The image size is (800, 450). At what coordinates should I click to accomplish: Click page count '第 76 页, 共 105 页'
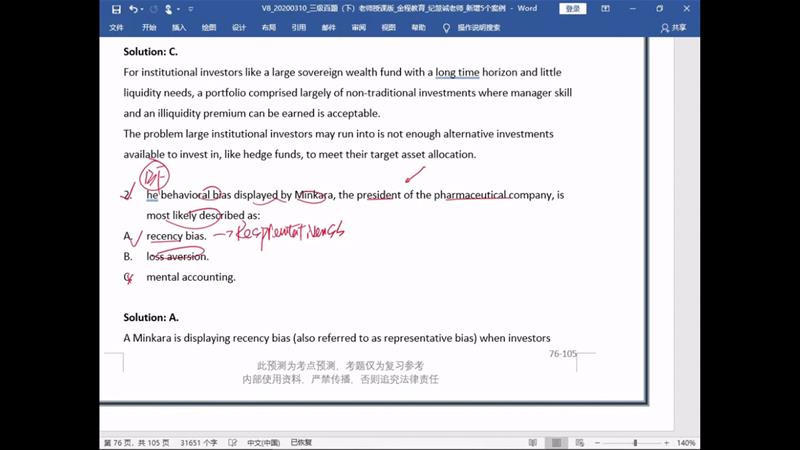136,443
